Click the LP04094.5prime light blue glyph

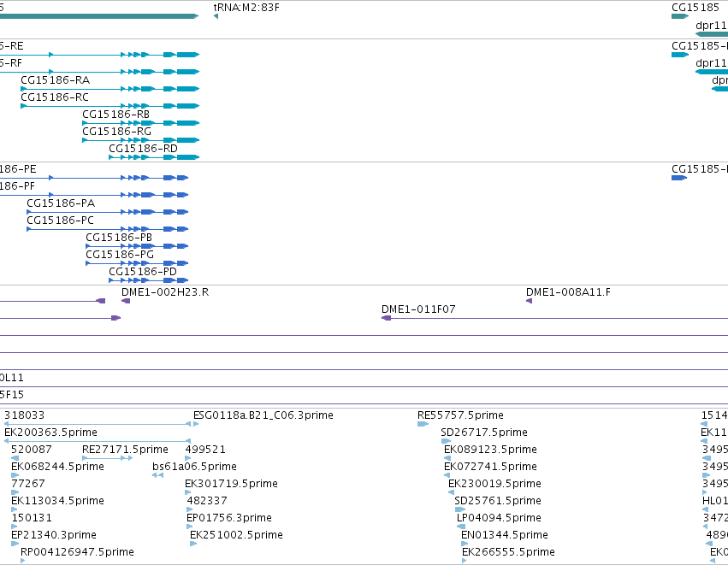click(461, 527)
